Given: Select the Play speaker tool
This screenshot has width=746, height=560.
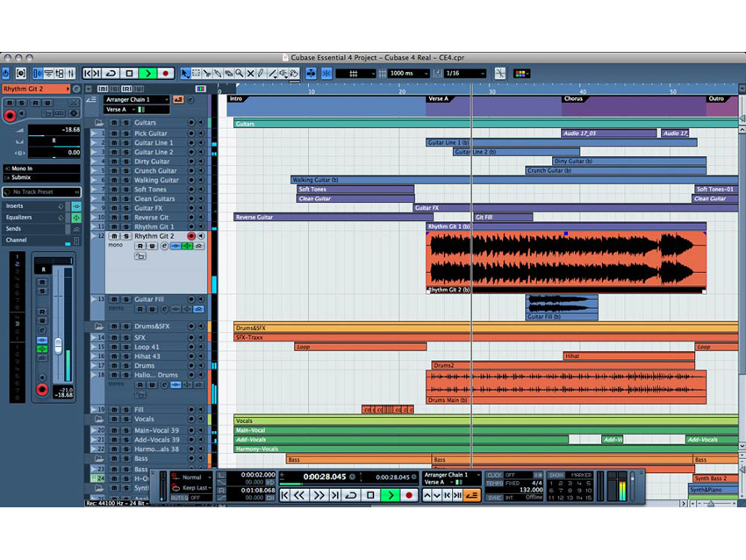Looking at the screenshot, I should coord(283,73).
